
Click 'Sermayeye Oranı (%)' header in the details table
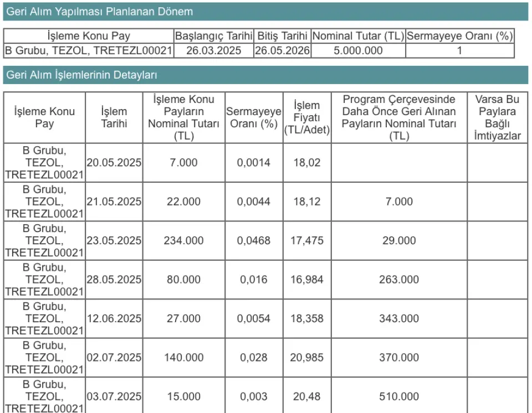click(254, 117)
